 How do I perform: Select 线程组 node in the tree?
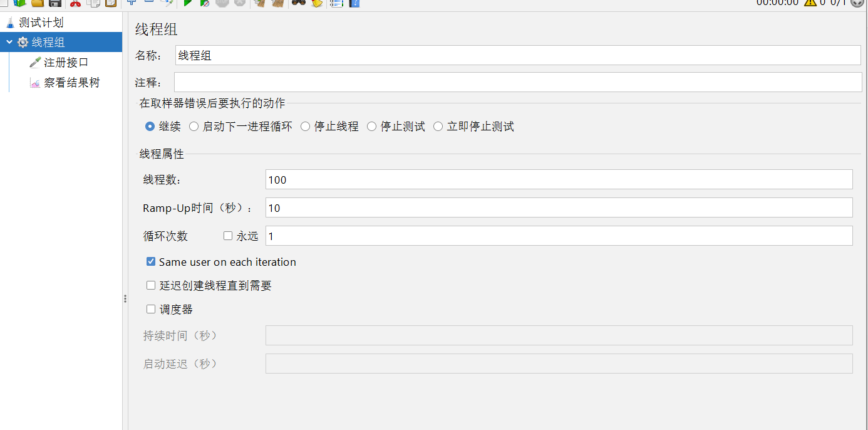click(48, 43)
